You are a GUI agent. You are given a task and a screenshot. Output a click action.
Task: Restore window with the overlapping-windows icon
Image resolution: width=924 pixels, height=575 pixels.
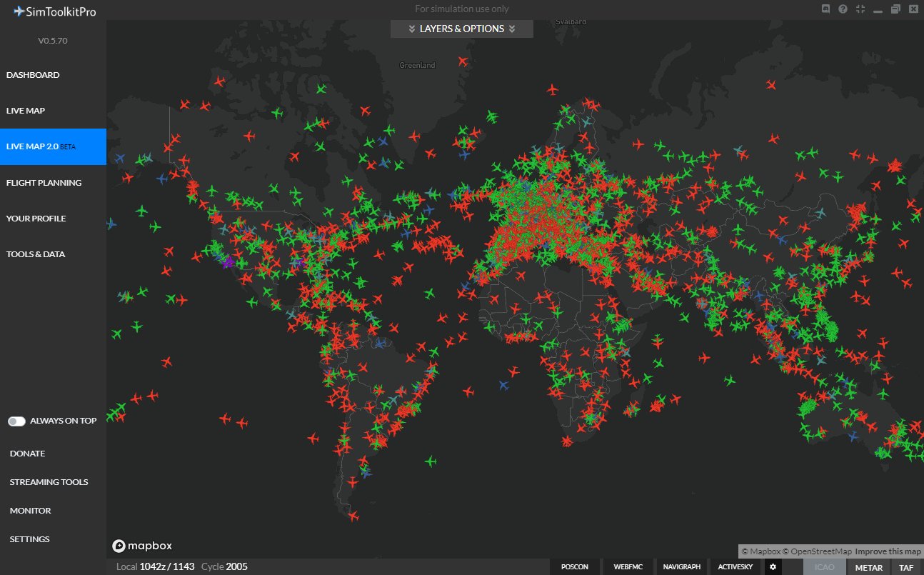[895, 9]
